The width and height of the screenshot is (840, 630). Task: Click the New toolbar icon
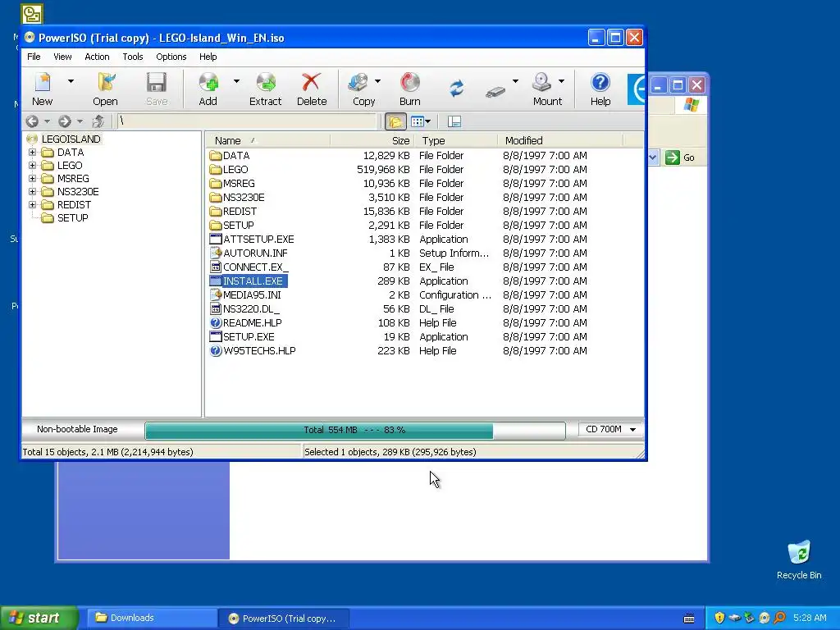[x=43, y=89]
